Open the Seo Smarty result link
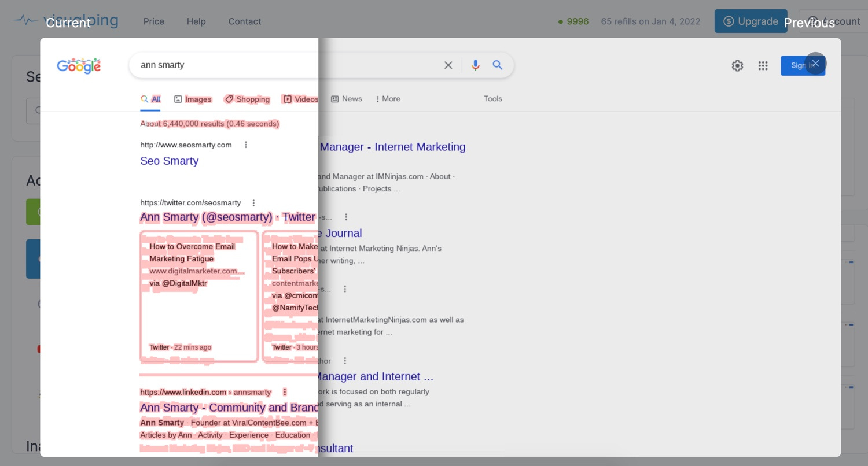 [169, 161]
